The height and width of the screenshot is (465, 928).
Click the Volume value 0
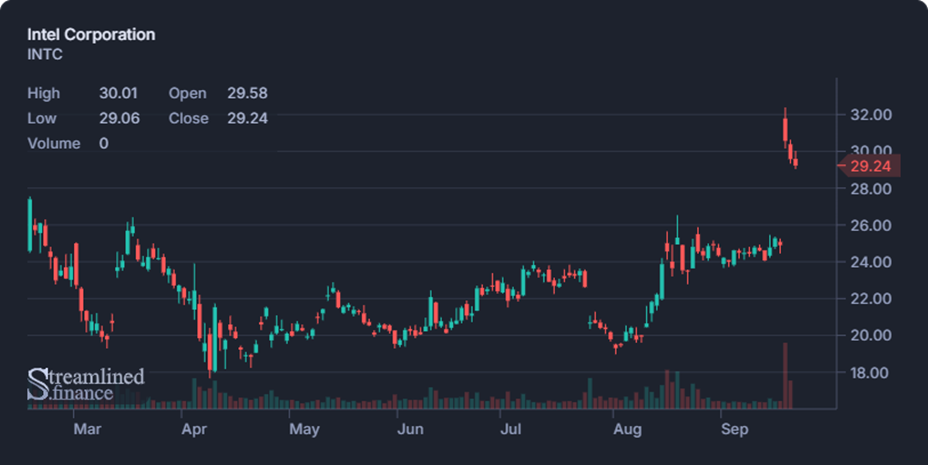(104, 143)
